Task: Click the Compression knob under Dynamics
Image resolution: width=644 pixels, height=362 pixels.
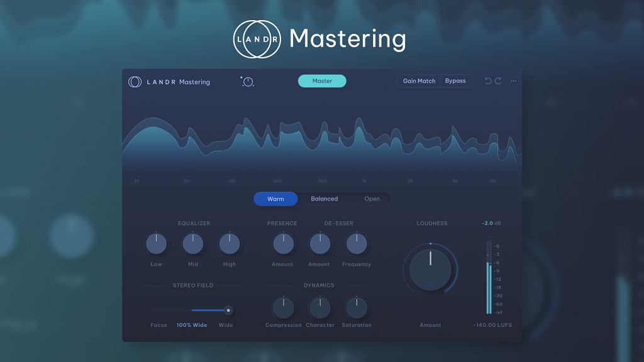Action: (284, 308)
